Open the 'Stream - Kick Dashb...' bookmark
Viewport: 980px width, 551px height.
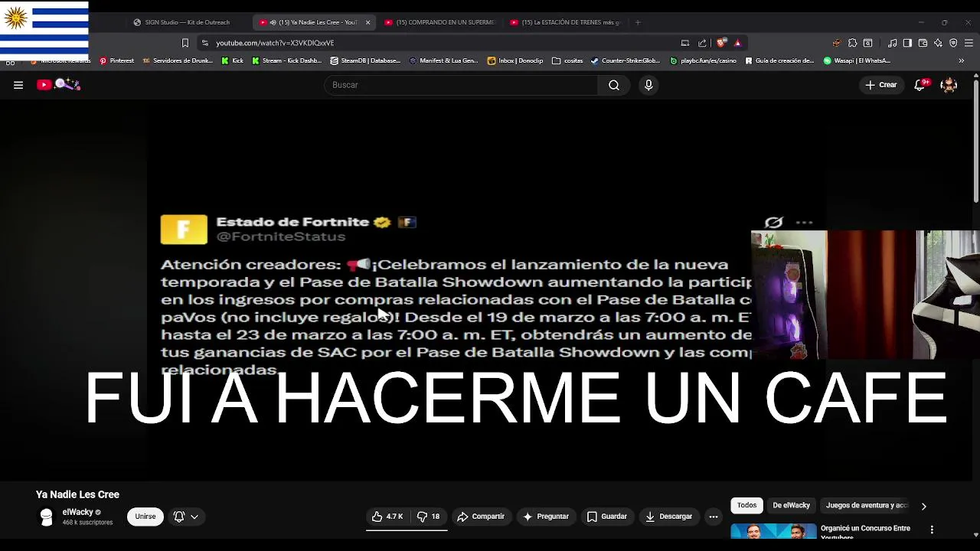pos(287,60)
